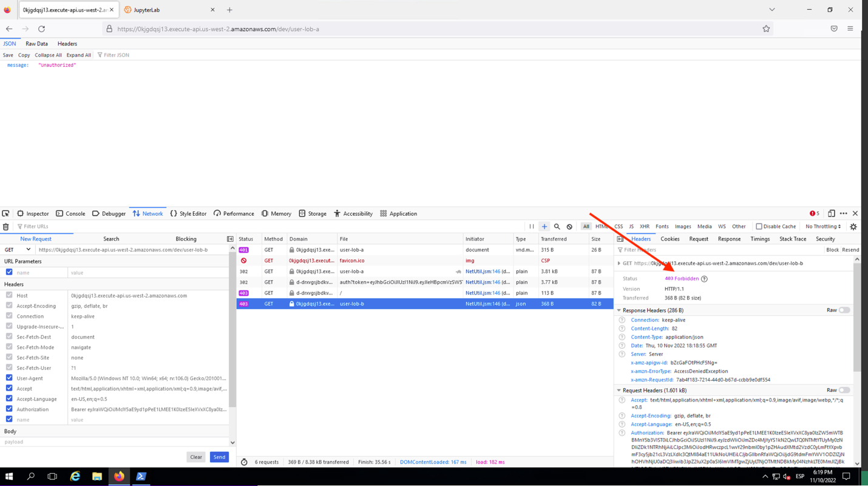
Task: Select the favicon.ico request row
Action: 425,261
